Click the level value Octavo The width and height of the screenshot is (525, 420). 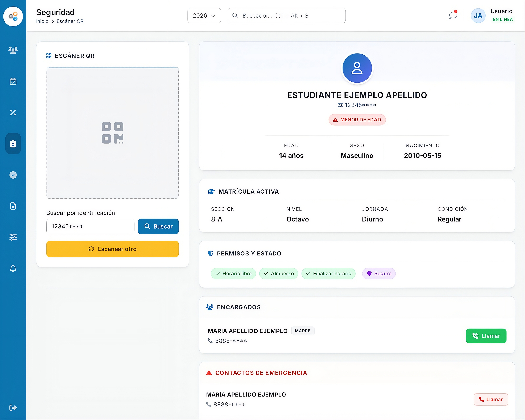click(x=298, y=219)
